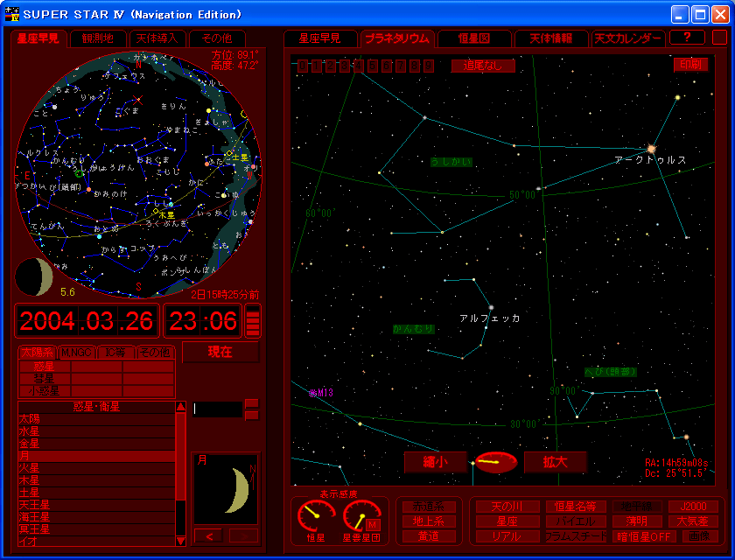The image size is (735, 560).
Task: Open the 観測地 observation site tab
Action: click(98, 38)
